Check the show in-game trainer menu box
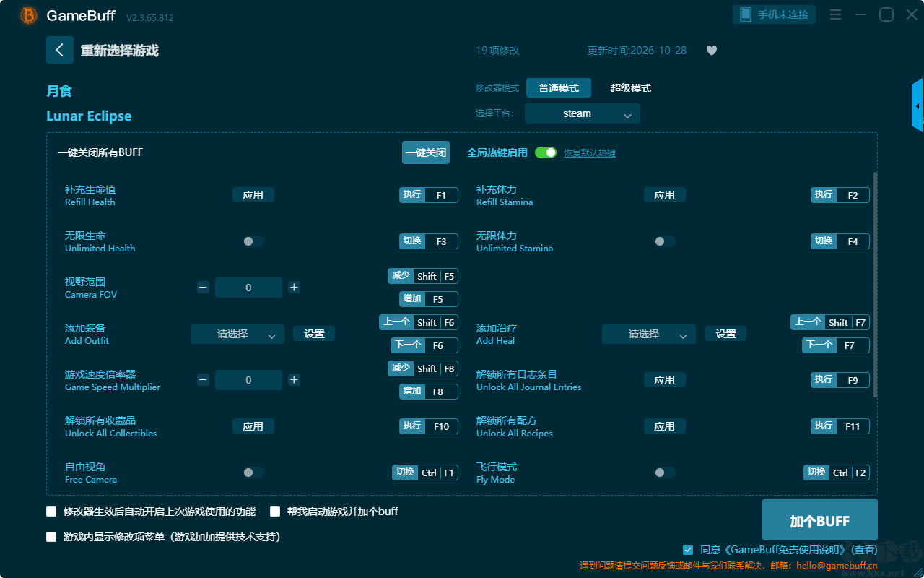The image size is (924, 578). [51, 537]
